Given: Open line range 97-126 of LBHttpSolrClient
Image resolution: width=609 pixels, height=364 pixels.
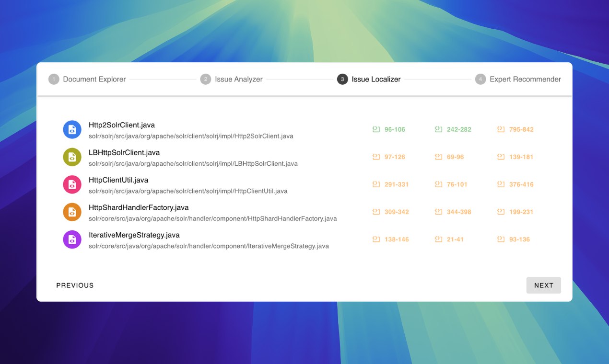Looking at the screenshot, I should 395,157.
